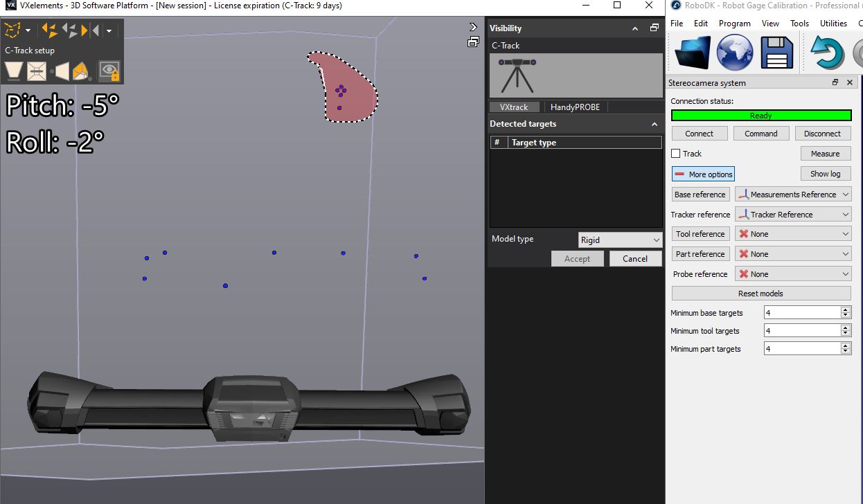
Task: Switch to the HandyPROBE tab
Action: (x=576, y=107)
